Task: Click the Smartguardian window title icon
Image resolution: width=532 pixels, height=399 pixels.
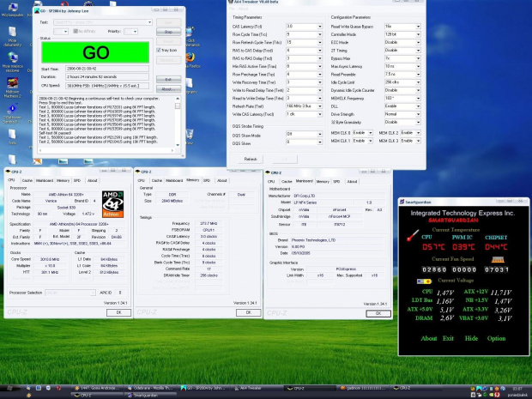Action: (402, 202)
